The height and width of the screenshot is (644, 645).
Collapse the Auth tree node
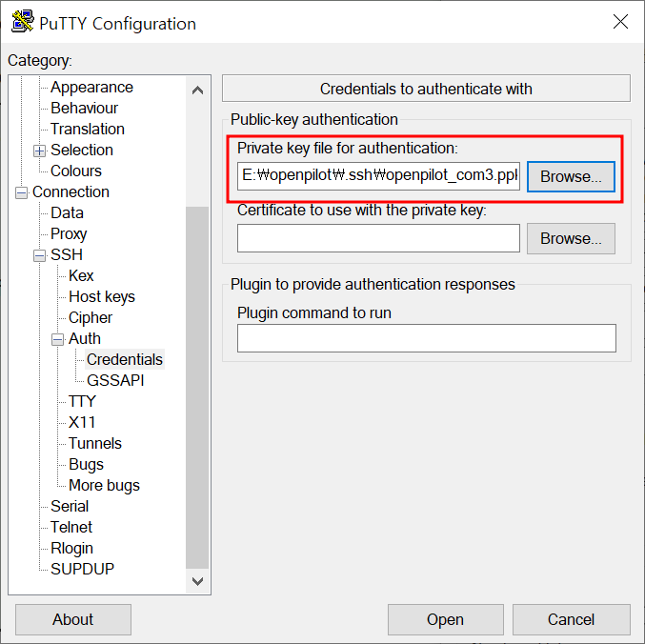pos(57,340)
